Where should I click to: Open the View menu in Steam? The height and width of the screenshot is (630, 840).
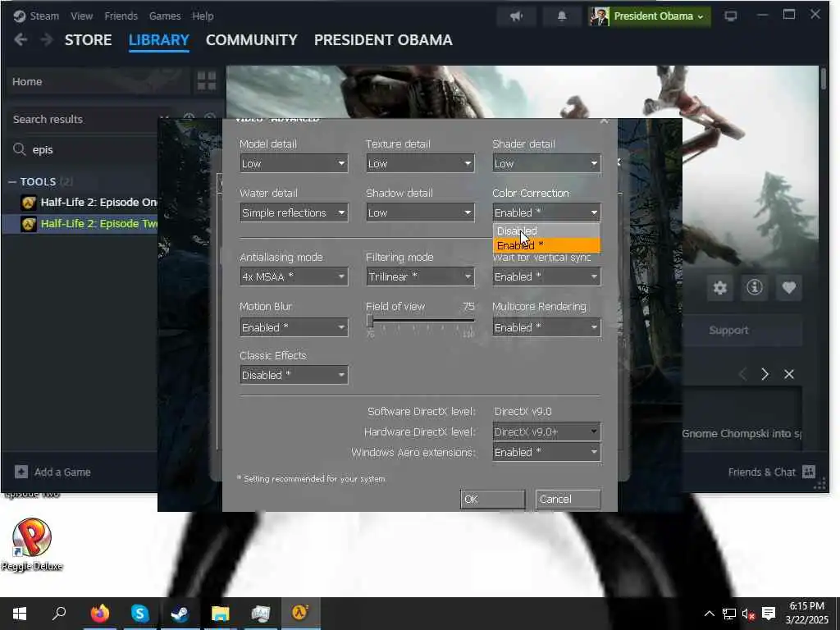pyautogui.click(x=81, y=16)
